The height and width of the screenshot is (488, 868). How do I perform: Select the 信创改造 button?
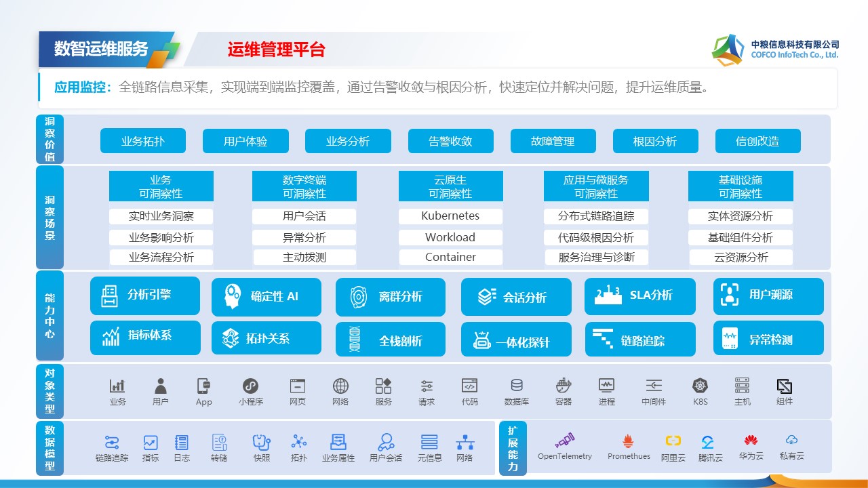(757, 142)
